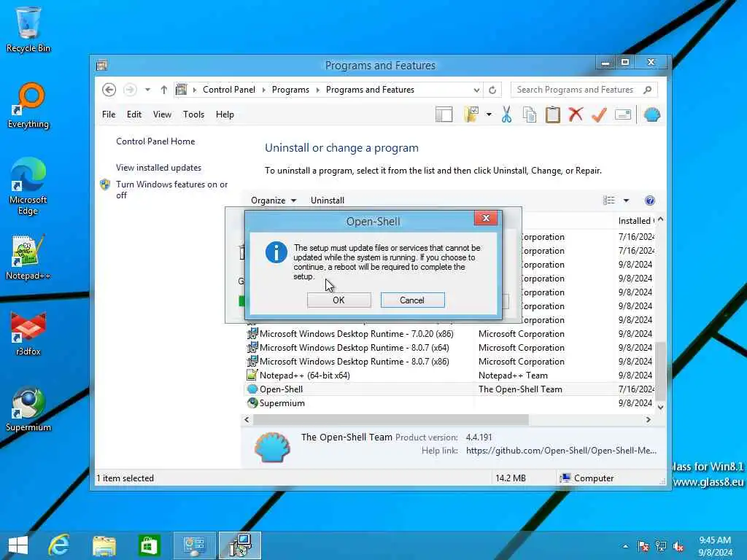Click the Windows Start button
Image resolution: width=747 pixels, height=560 pixels.
(18, 545)
